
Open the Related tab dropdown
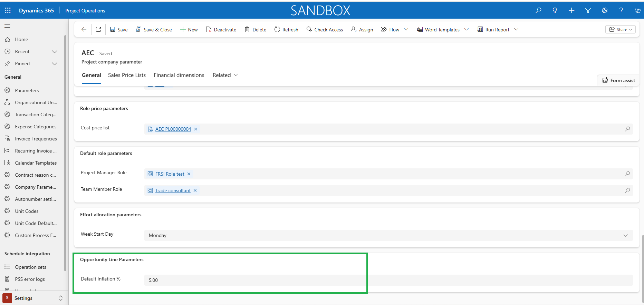click(x=225, y=75)
